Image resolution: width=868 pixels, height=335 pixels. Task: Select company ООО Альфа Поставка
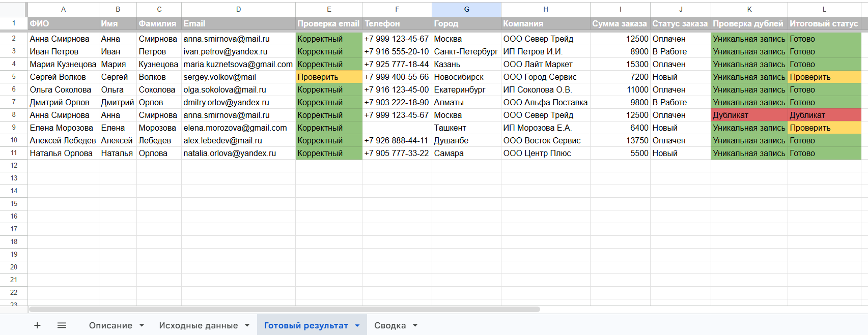546,102
